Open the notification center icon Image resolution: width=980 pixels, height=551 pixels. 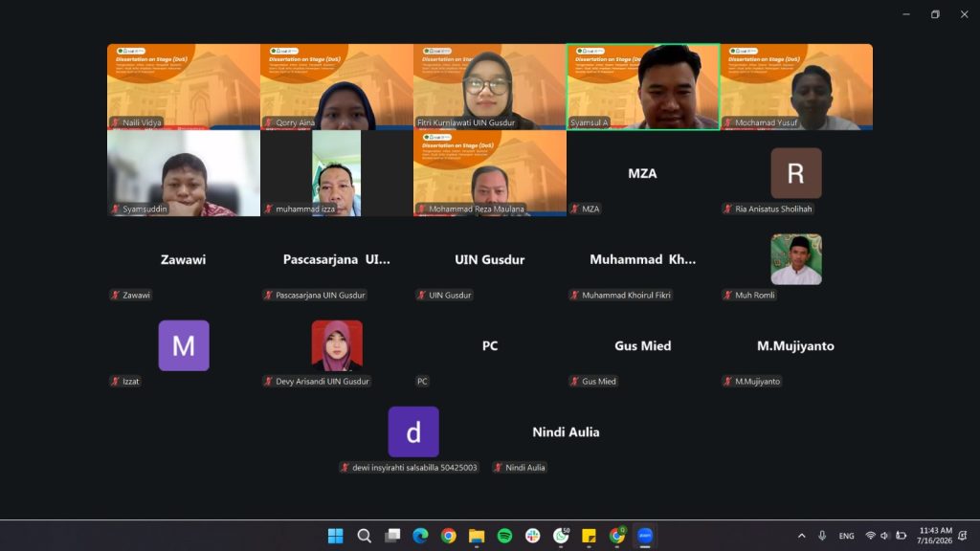tap(963, 536)
